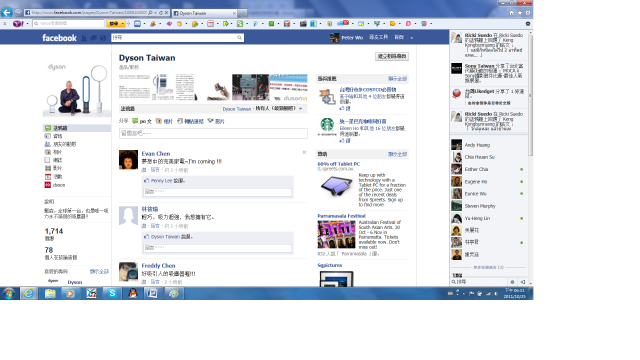Open Windows Media Player on taskbar
The width and height of the screenshot is (640, 360).
click(70, 293)
